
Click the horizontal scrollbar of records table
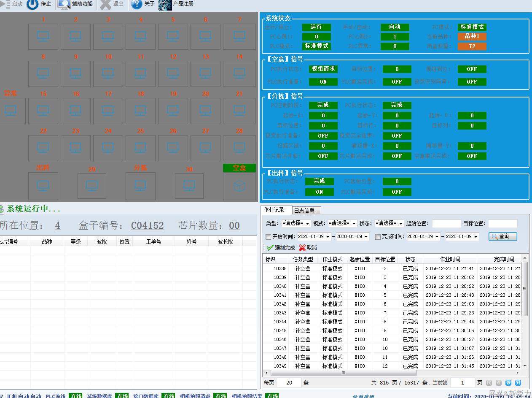coord(343,373)
